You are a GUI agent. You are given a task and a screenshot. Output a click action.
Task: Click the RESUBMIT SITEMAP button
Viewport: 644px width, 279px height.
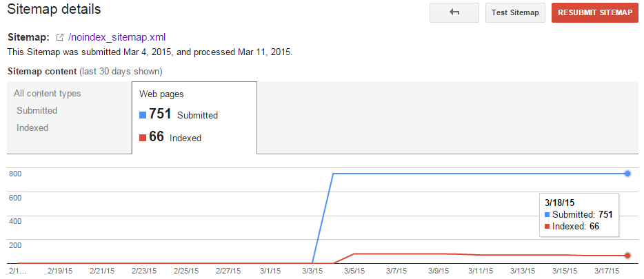tap(595, 12)
